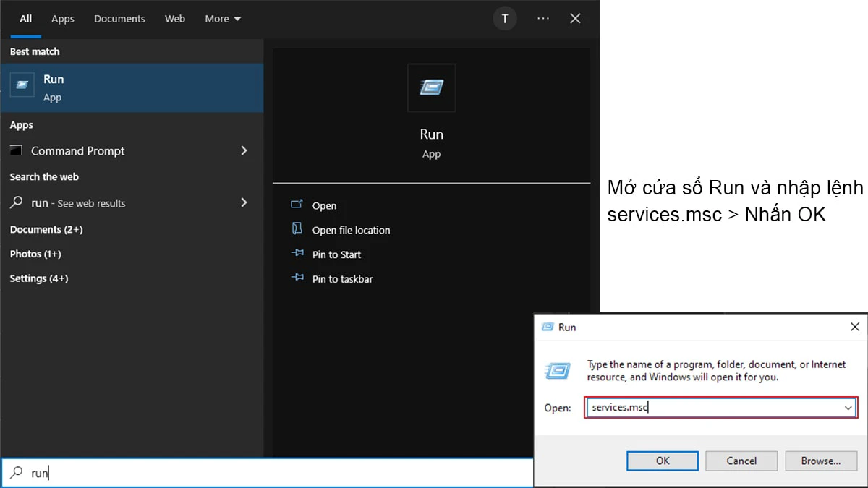Click the Run dialog title bar icon
The width and height of the screenshot is (868, 488).
548,327
